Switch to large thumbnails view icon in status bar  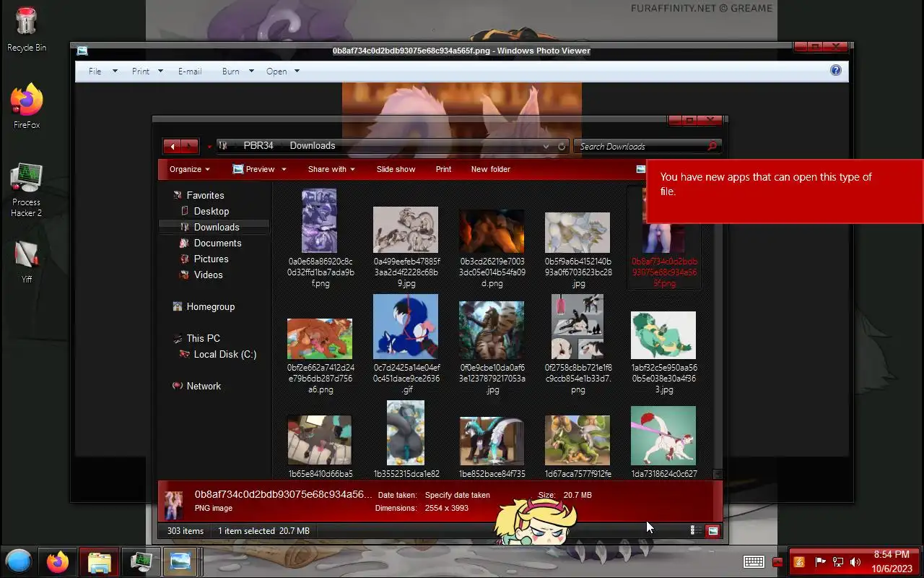712,530
